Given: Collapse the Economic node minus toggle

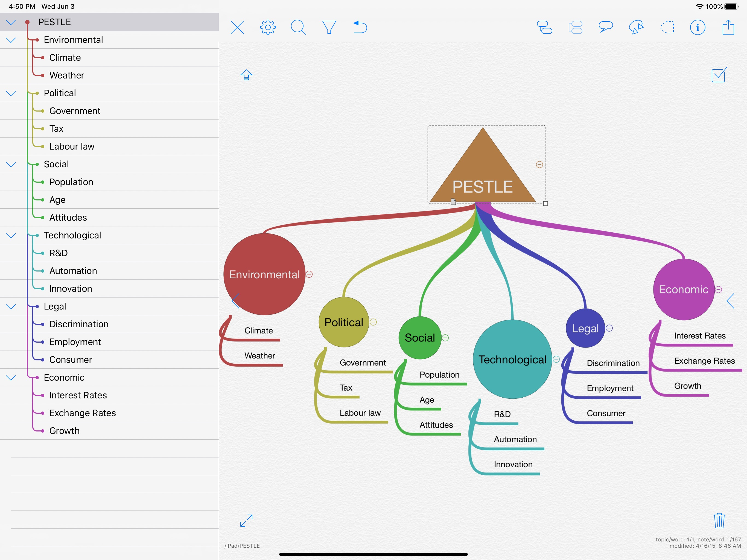Looking at the screenshot, I should tap(719, 290).
